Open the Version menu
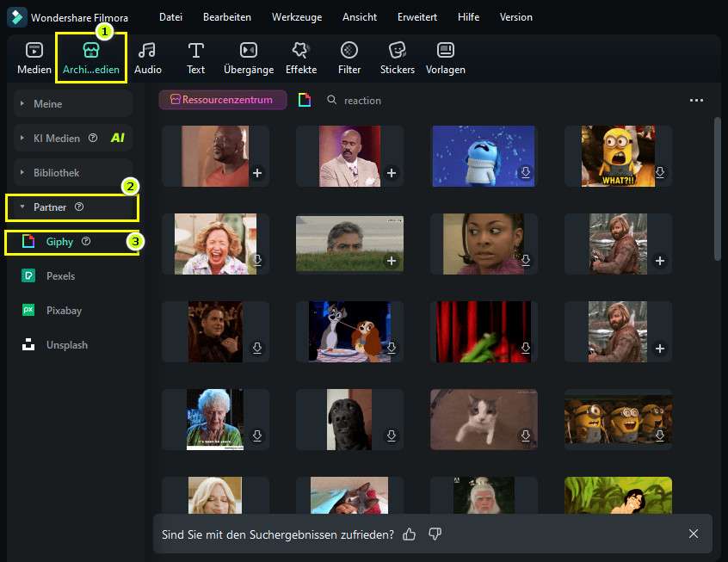The width and height of the screenshot is (728, 562). pyautogui.click(x=515, y=17)
